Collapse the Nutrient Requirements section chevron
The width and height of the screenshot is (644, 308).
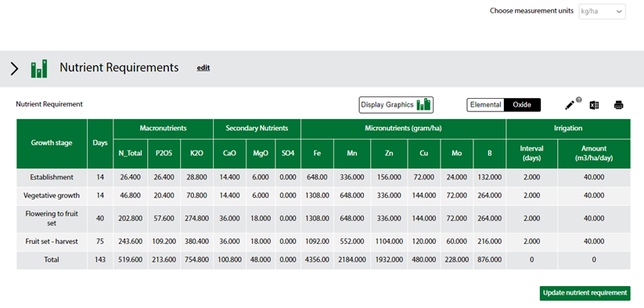click(x=14, y=69)
